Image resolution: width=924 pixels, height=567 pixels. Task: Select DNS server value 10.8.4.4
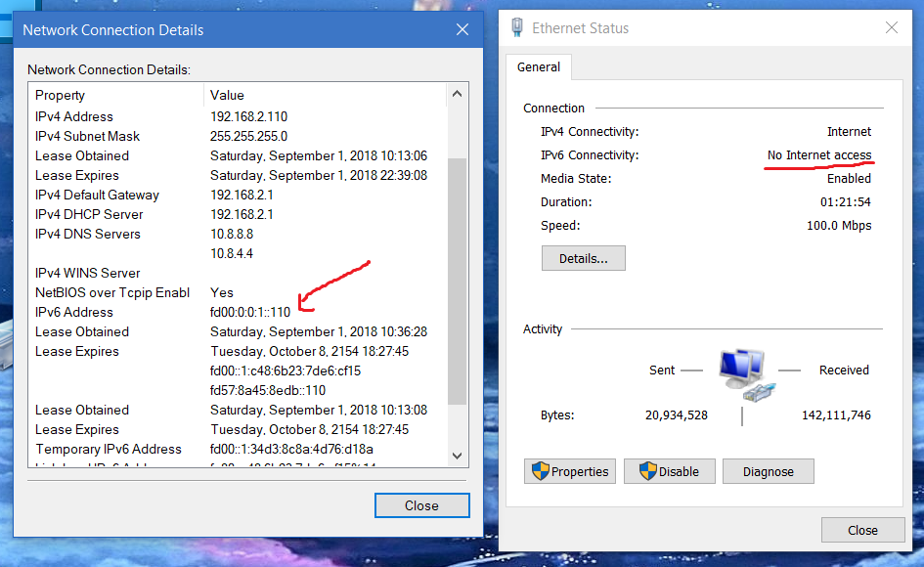tap(232, 253)
